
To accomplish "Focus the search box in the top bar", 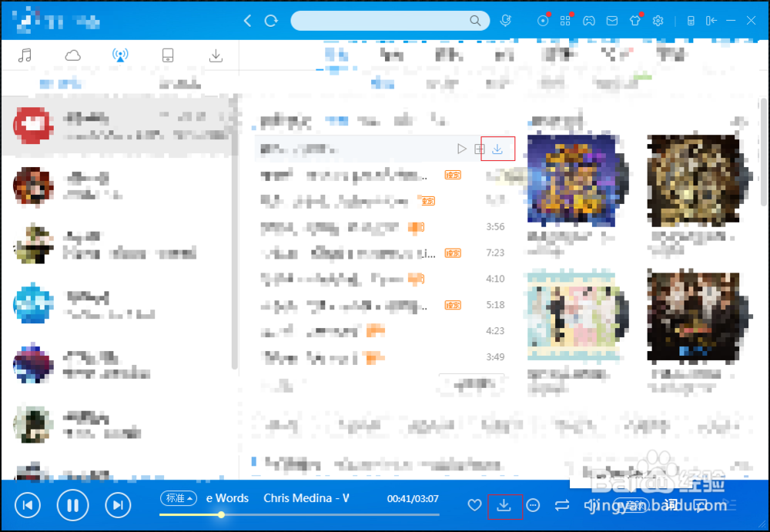I will point(390,21).
